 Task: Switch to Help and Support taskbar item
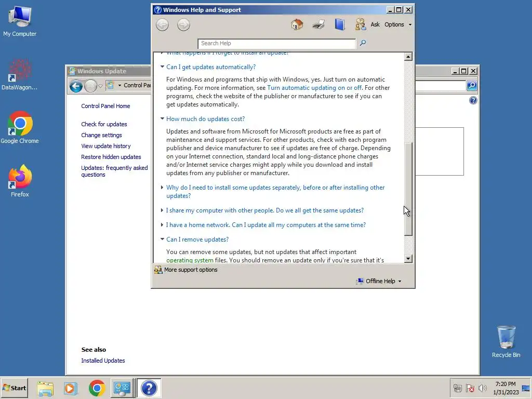pyautogui.click(x=149, y=388)
